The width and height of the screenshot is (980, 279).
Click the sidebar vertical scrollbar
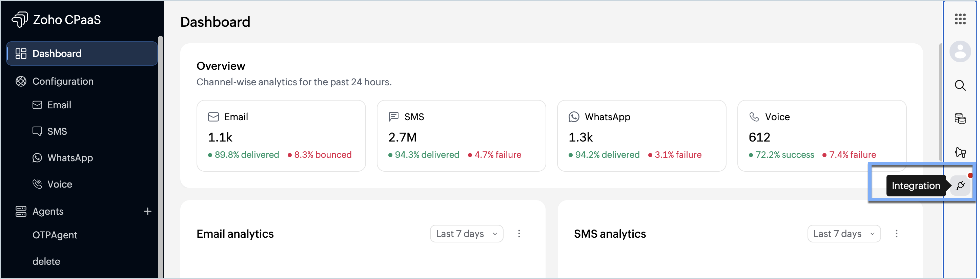(x=161, y=157)
